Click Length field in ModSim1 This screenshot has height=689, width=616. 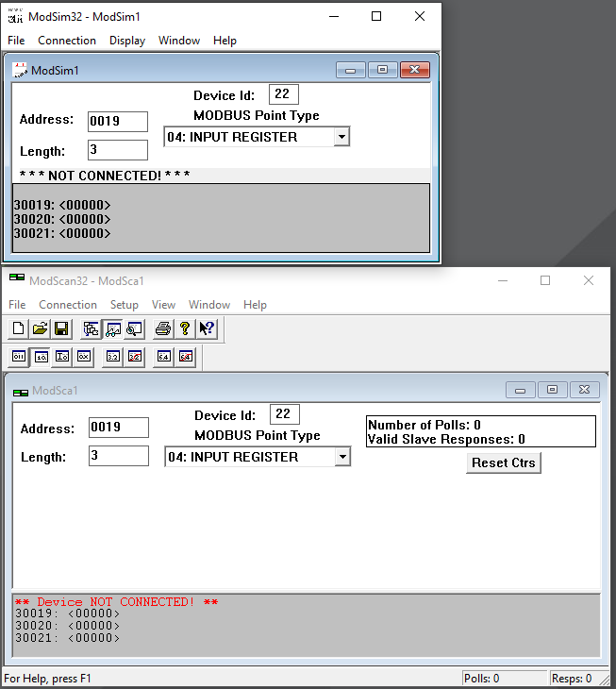(118, 150)
